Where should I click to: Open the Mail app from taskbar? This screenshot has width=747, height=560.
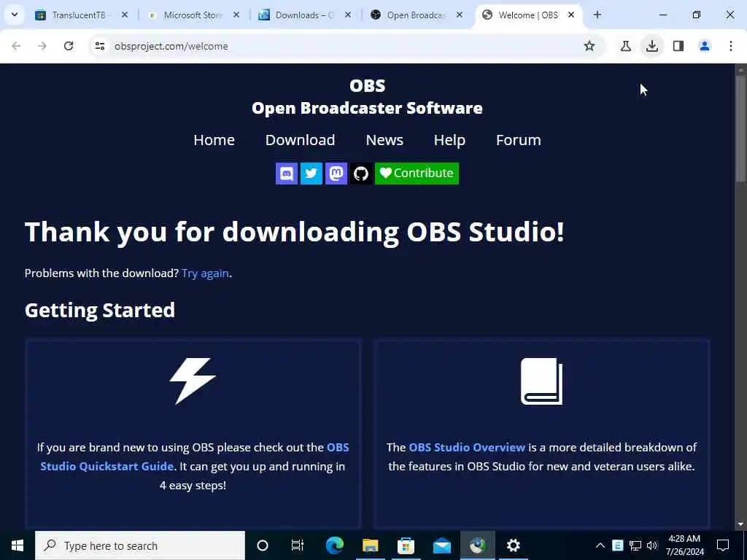(441, 545)
